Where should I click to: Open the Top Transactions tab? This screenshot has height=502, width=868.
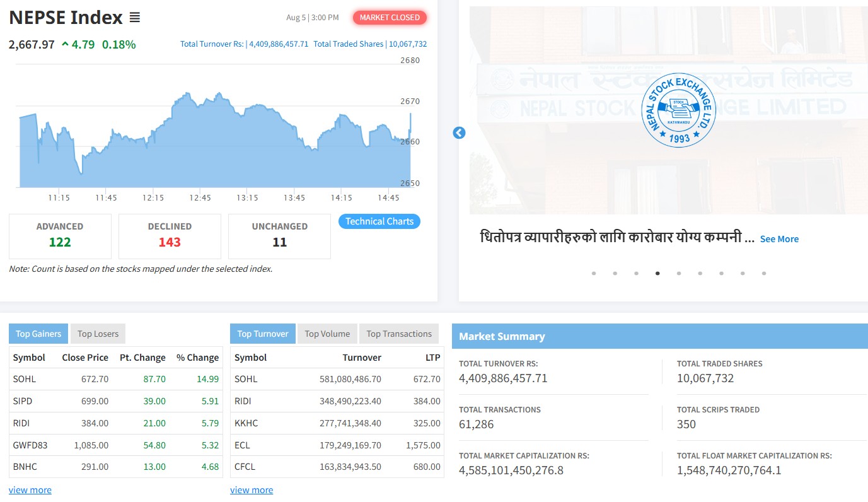pos(399,334)
